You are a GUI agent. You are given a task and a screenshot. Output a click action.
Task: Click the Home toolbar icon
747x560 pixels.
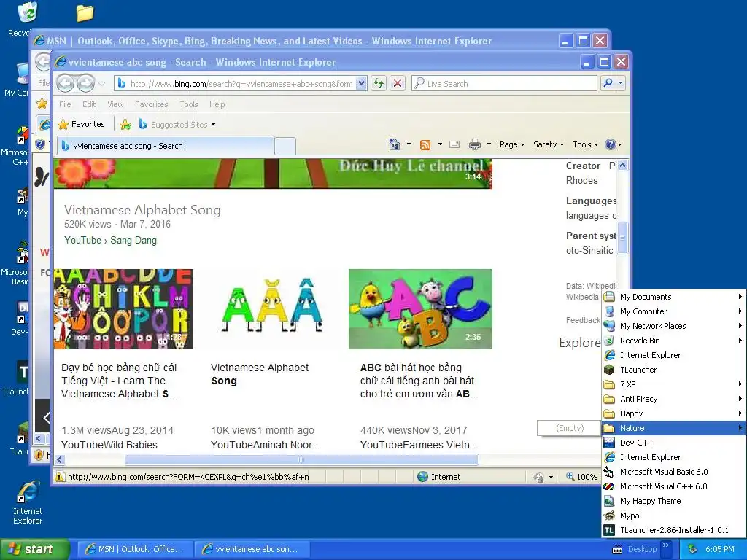coord(395,144)
